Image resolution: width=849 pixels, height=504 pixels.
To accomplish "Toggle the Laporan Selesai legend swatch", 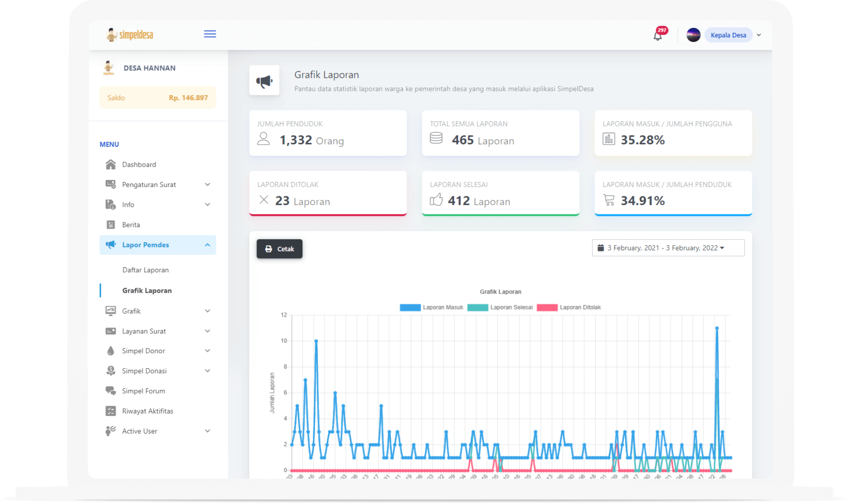I will point(478,308).
